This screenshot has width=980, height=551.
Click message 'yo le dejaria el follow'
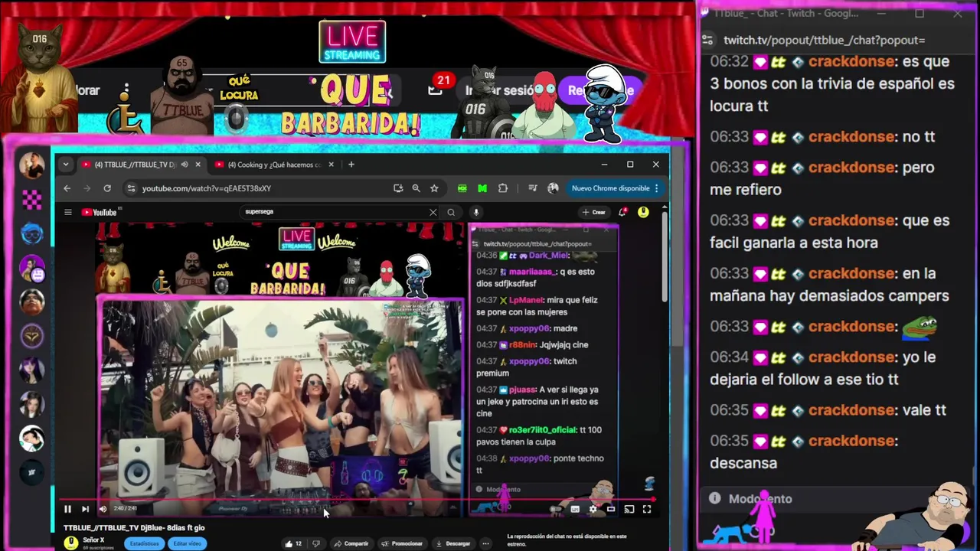point(823,368)
